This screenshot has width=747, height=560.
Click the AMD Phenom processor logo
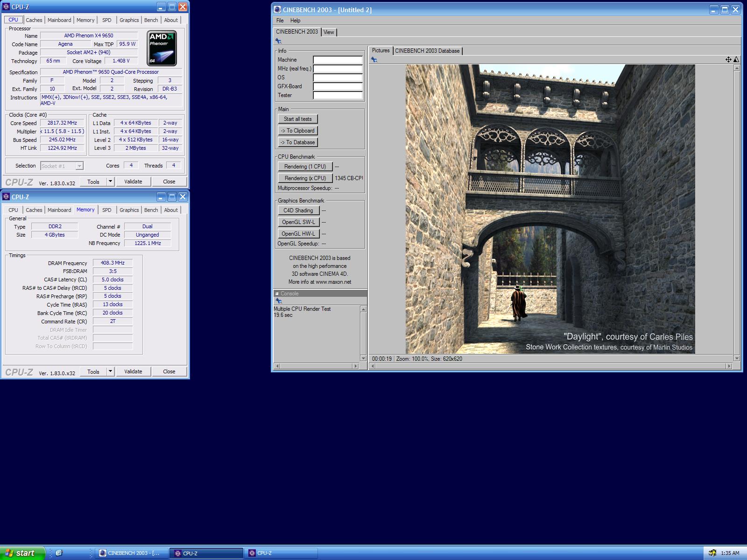click(x=162, y=48)
